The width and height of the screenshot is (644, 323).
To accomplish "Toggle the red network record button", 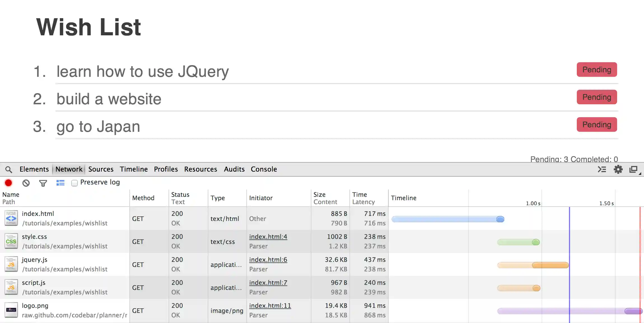I will pyautogui.click(x=8, y=183).
